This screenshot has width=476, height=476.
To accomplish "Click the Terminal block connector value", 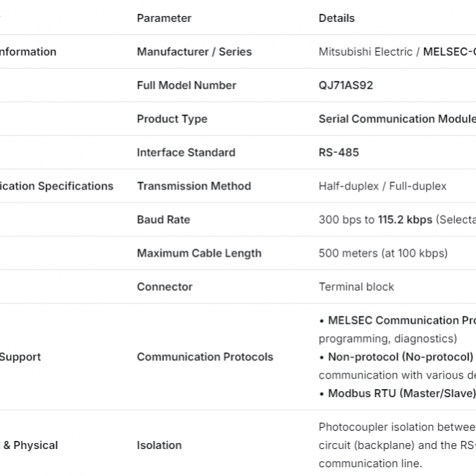I will pos(356,287).
